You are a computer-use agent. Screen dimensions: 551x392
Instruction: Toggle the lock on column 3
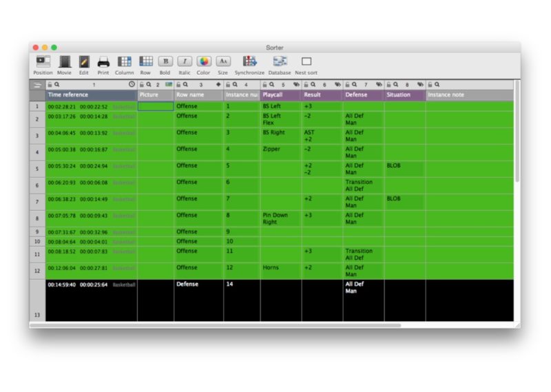click(178, 84)
